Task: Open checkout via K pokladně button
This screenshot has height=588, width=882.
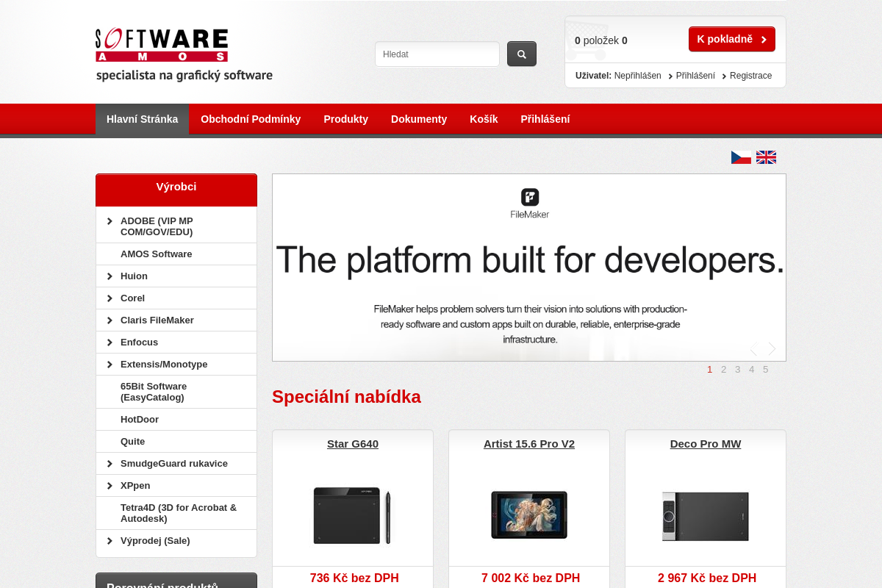Action: [x=732, y=39]
